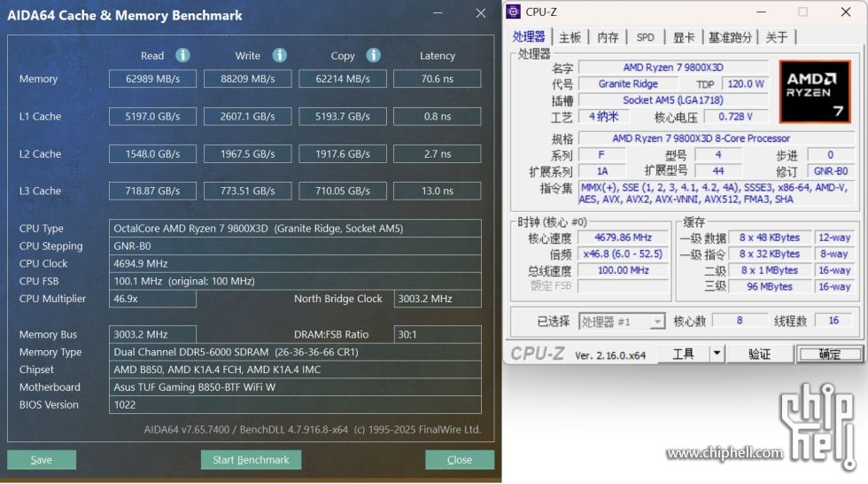
Task: Open the 基准跑分 tab in CPU-Z
Action: pyautogui.click(x=730, y=37)
